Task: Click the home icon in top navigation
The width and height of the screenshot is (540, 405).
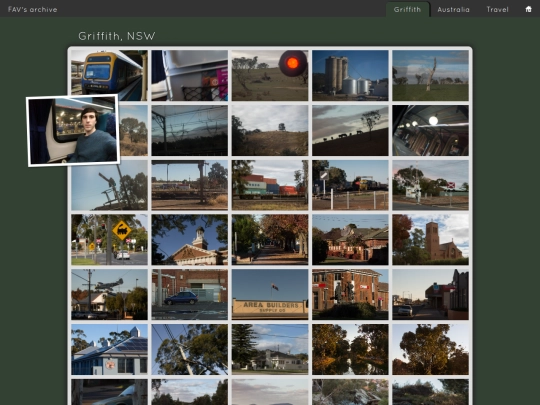Action: click(528, 9)
